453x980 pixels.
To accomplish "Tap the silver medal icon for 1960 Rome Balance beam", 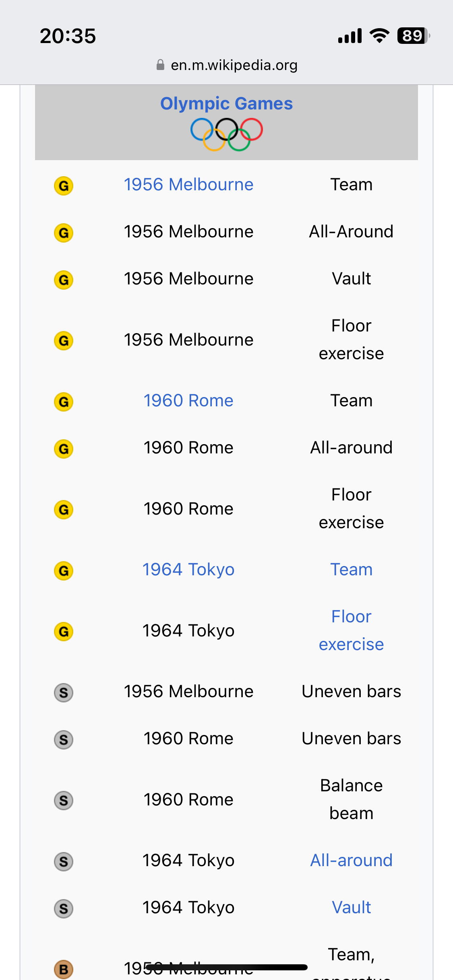I will [64, 801].
